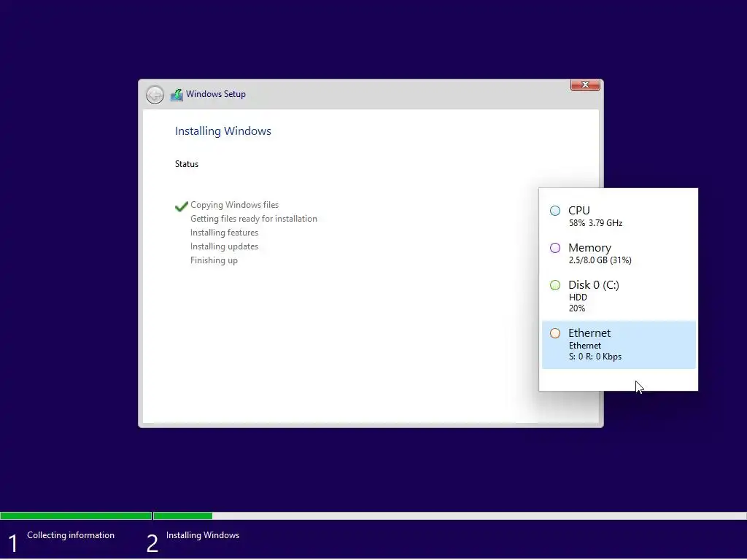Select the Memory entry in the monitor panel
This screenshot has height=560, width=747.
click(x=619, y=253)
